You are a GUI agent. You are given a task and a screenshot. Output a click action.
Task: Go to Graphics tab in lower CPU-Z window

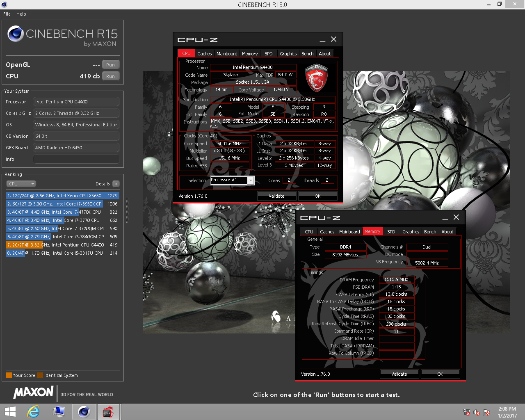pyautogui.click(x=411, y=232)
